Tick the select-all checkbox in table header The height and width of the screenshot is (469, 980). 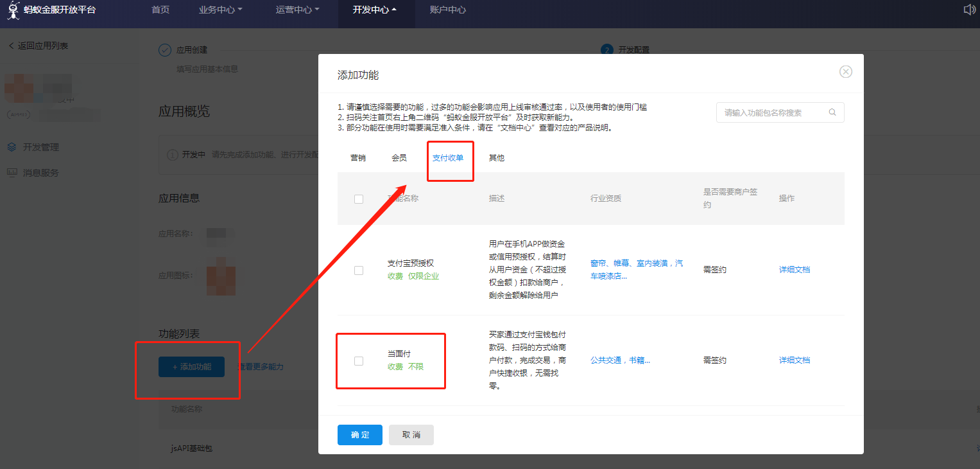(359, 199)
